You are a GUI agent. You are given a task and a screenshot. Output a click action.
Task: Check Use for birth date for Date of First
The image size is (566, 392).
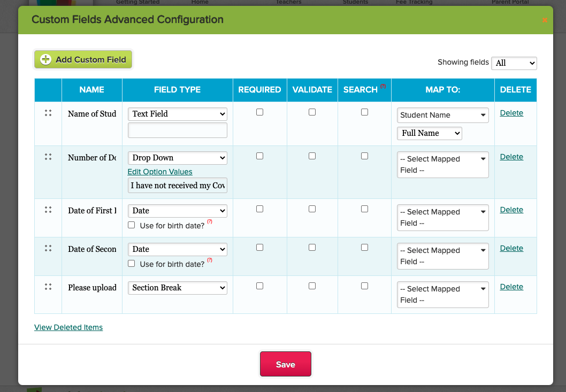[132, 225]
